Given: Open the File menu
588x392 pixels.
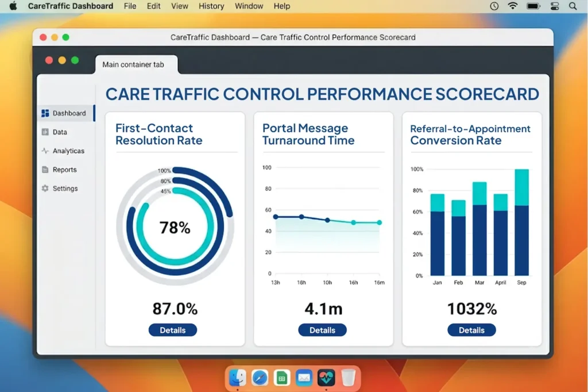Looking at the screenshot, I should (130, 6).
